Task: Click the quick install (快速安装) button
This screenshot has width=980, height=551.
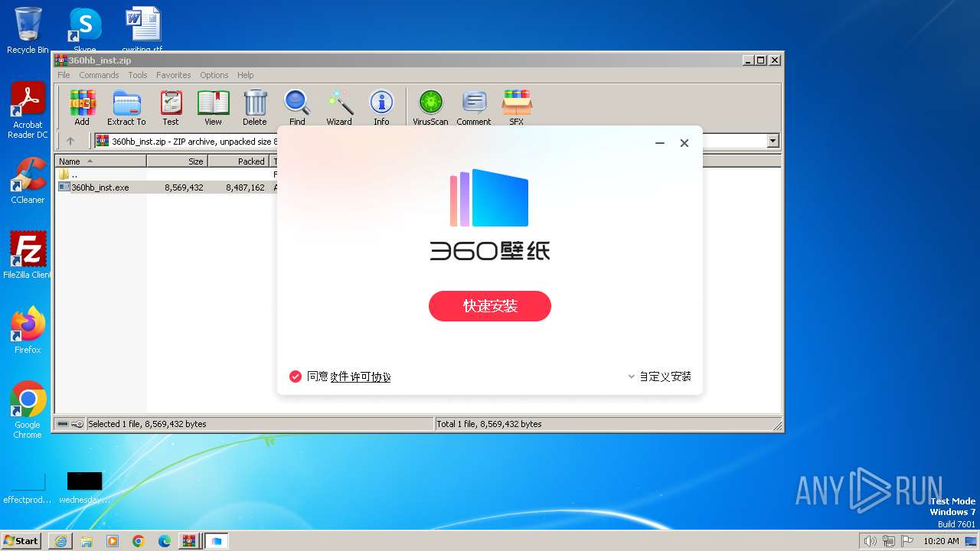Action: tap(490, 306)
